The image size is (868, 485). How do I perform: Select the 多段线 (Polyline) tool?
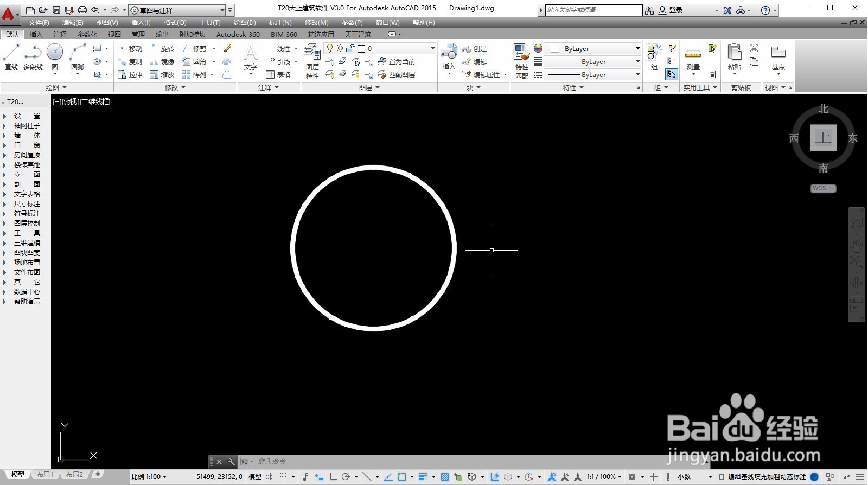pos(33,56)
